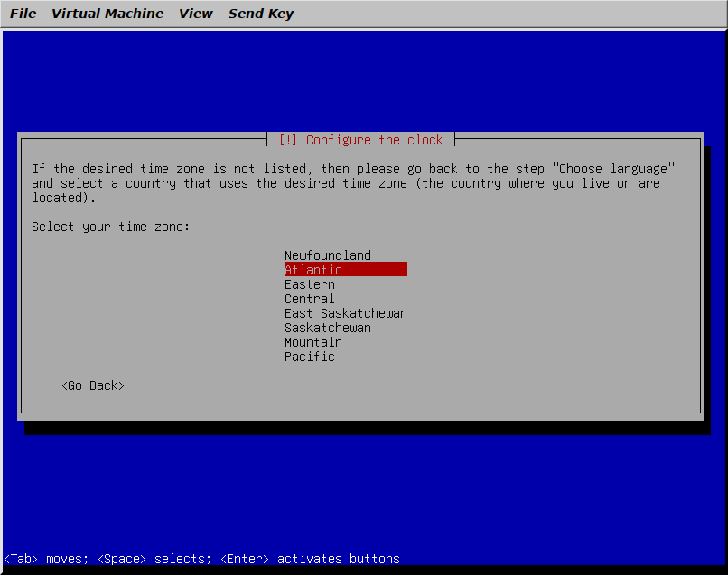Viewport: 728px width, 575px height.
Task: Select the Newfoundland time zone
Action: (x=327, y=255)
